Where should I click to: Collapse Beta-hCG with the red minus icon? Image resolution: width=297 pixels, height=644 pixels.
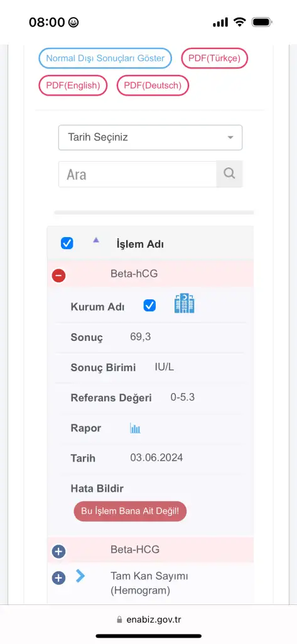[58, 275]
